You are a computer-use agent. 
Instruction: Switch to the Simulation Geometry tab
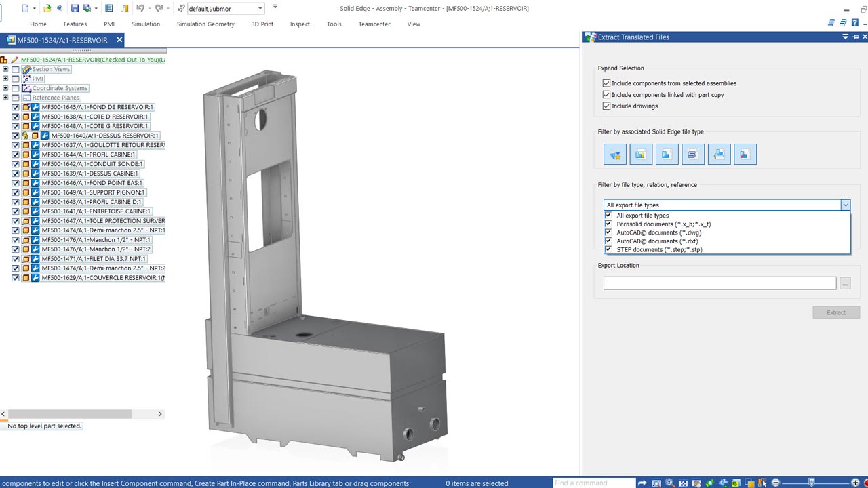205,24
